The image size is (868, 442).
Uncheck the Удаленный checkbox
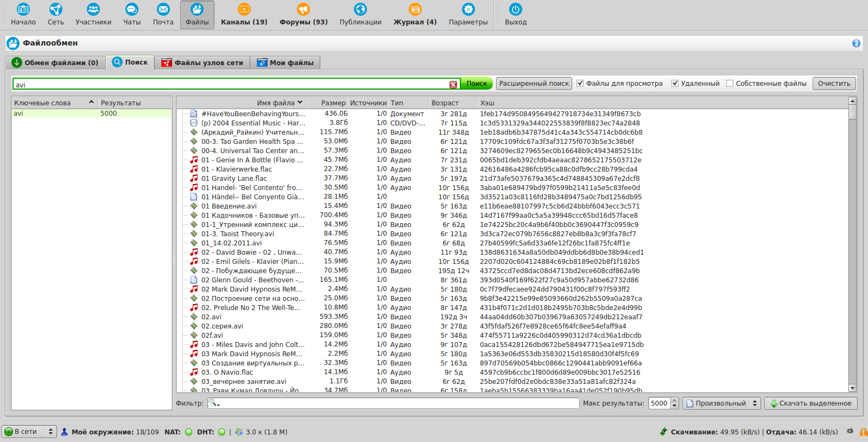coord(675,84)
